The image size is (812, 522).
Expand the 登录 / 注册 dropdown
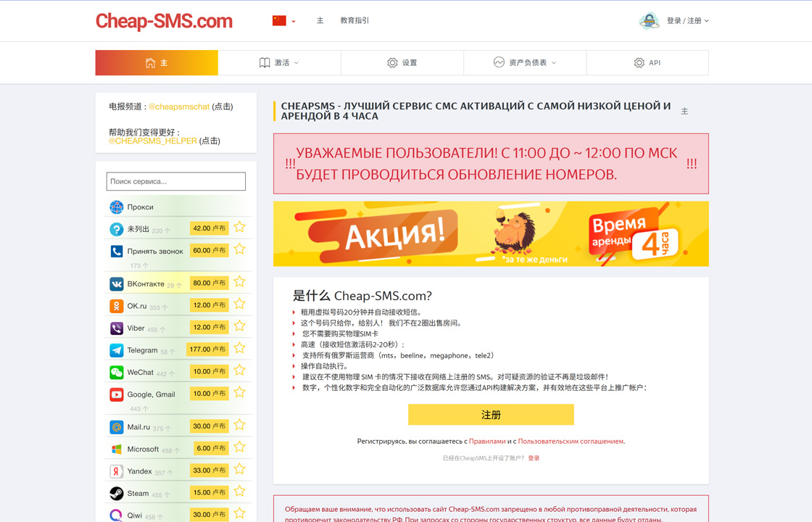(x=688, y=21)
